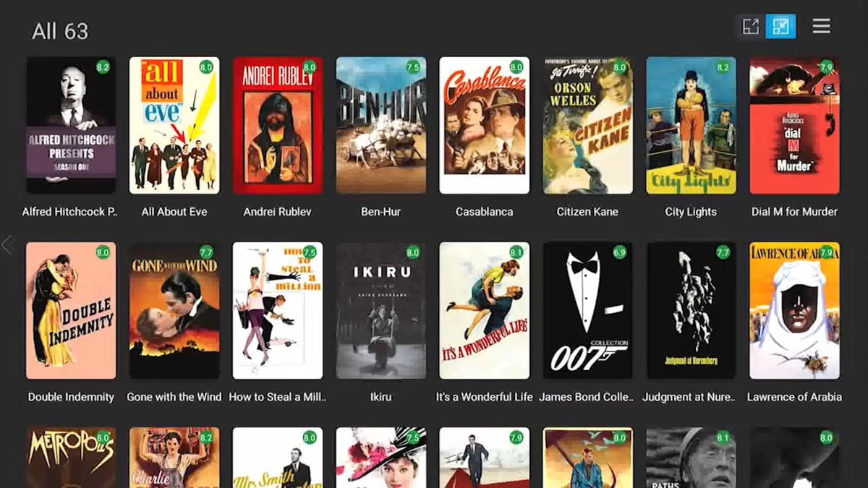Screen dimensions: 868x488
Task: Click the 'Double Indemnity' title text
Action: (x=71, y=397)
